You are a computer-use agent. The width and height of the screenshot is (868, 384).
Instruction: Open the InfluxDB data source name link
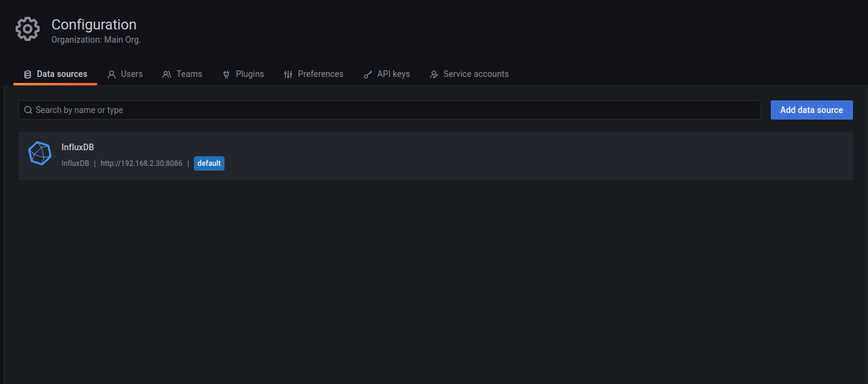[x=78, y=147]
